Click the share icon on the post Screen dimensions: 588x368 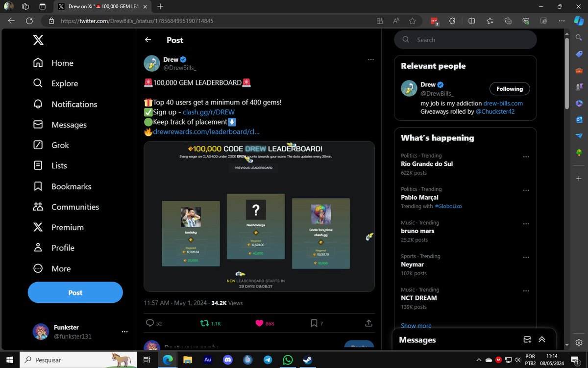(368, 323)
